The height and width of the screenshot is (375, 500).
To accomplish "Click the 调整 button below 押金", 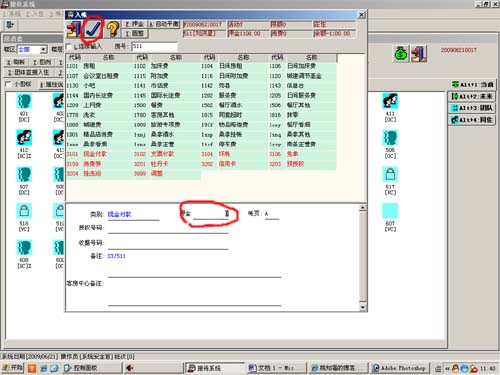I will pos(135,33).
